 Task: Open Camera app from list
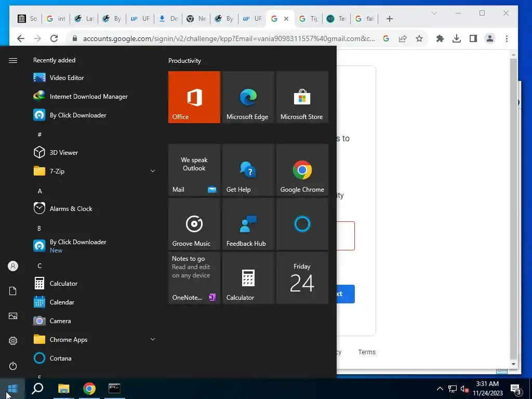point(95,321)
